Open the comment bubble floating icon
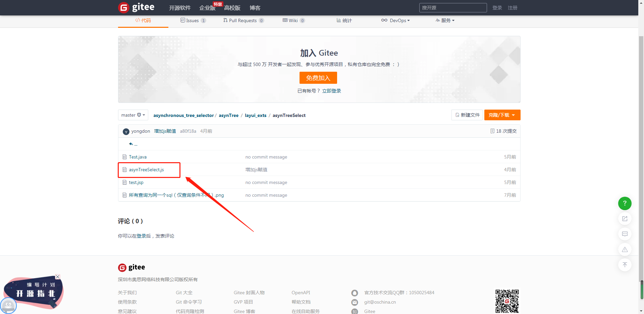 tap(625, 234)
